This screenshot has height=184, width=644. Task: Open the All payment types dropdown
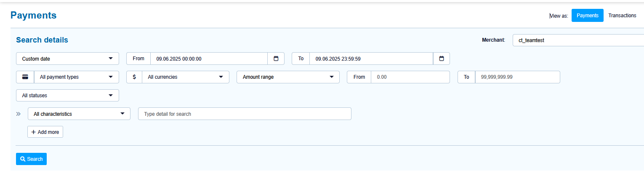click(x=76, y=77)
